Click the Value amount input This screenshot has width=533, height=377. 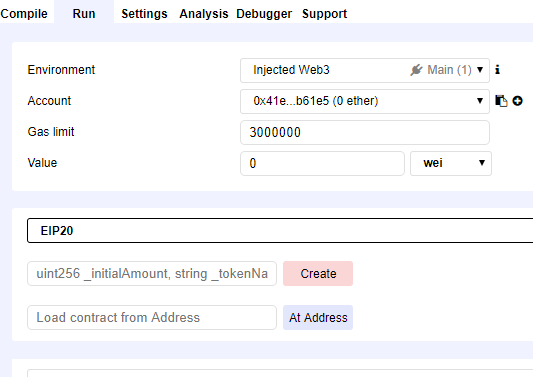pyautogui.click(x=322, y=163)
